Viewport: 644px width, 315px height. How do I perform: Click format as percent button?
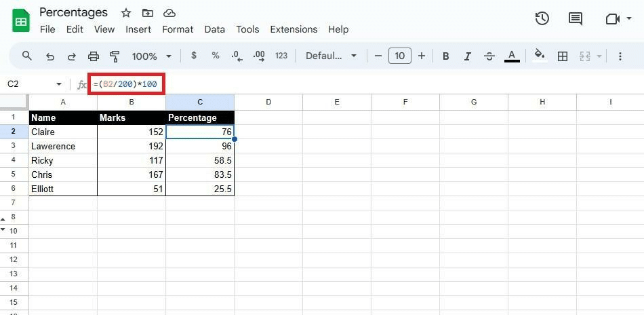pyautogui.click(x=216, y=56)
